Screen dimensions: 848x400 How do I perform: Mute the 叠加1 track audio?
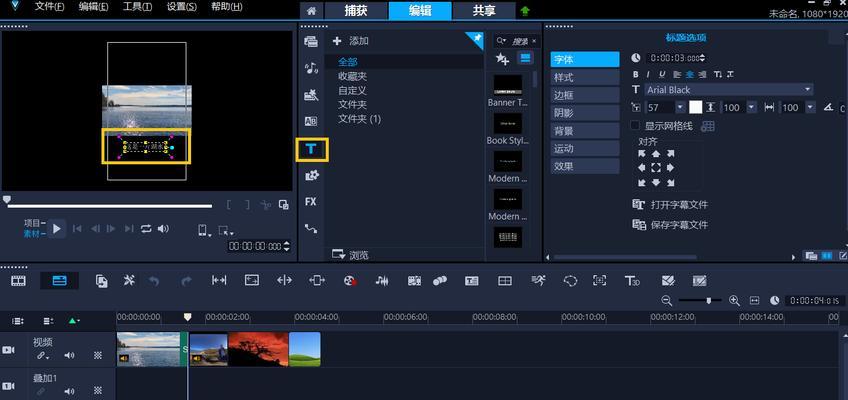(x=69, y=391)
